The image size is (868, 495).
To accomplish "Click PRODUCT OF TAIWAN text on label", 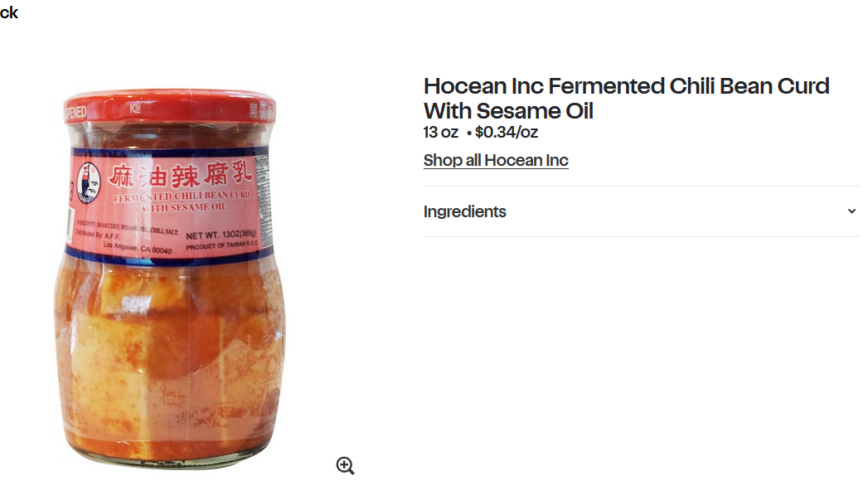I will tap(221, 245).
